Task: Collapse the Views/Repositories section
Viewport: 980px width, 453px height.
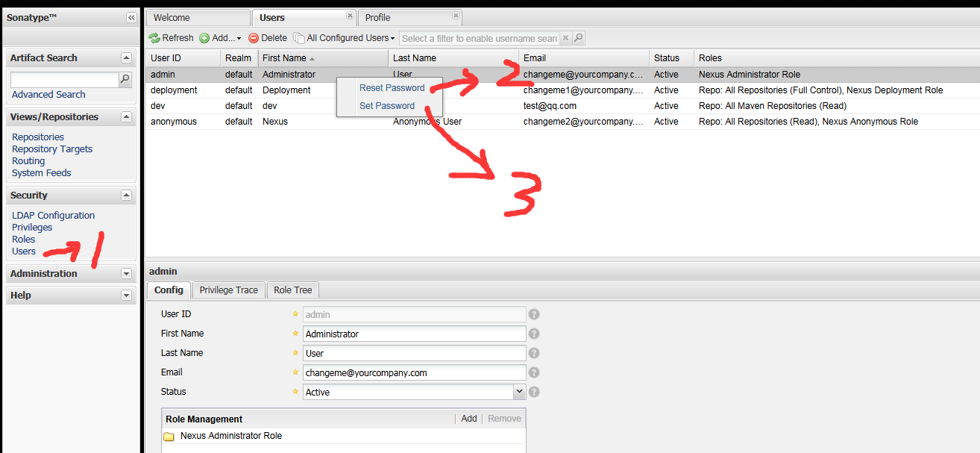Action: click(x=126, y=117)
